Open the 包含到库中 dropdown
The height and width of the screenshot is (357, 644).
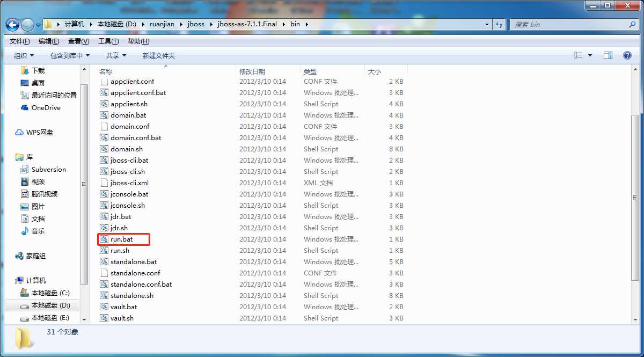pos(70,55)
